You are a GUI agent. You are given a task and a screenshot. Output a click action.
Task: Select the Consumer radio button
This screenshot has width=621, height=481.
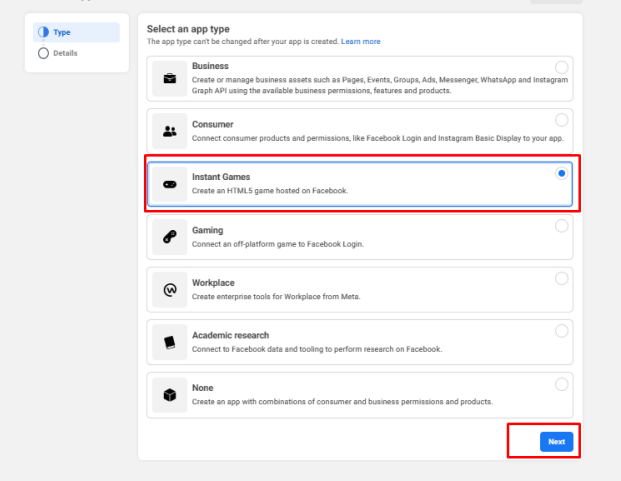tap(561, 120)
